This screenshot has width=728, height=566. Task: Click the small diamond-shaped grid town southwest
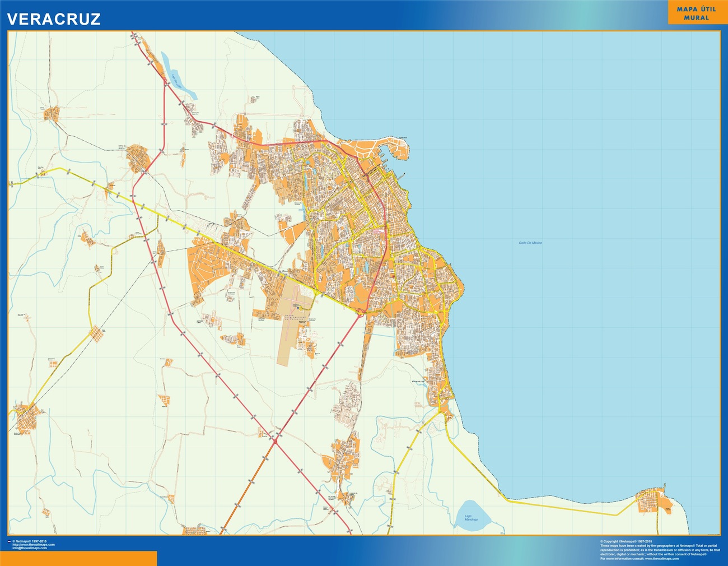click(x=97, y=334)
